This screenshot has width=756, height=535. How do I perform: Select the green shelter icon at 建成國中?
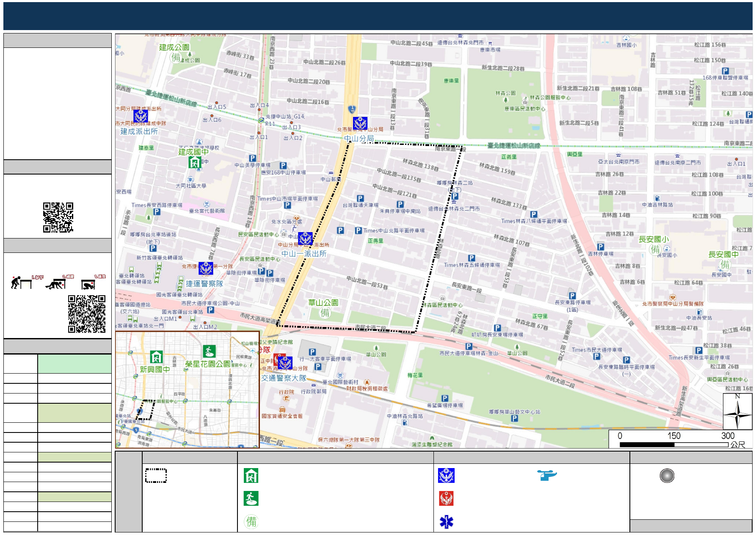point(195,162)
